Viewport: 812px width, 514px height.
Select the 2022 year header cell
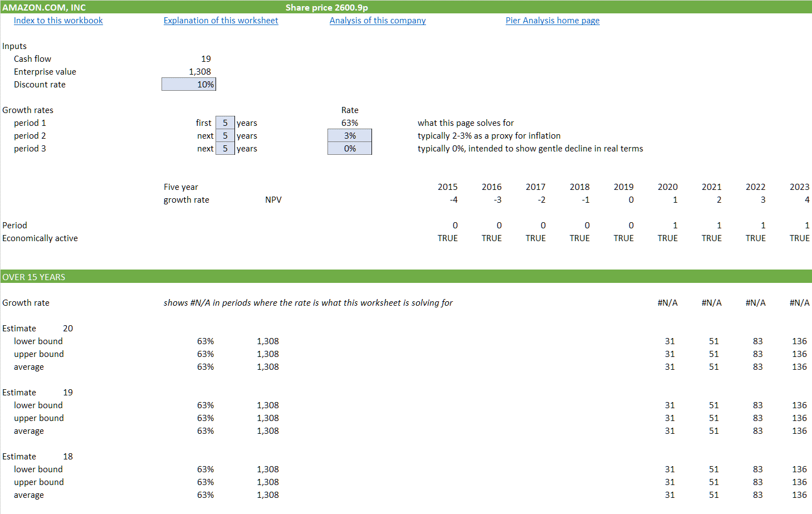click(756, 187)
